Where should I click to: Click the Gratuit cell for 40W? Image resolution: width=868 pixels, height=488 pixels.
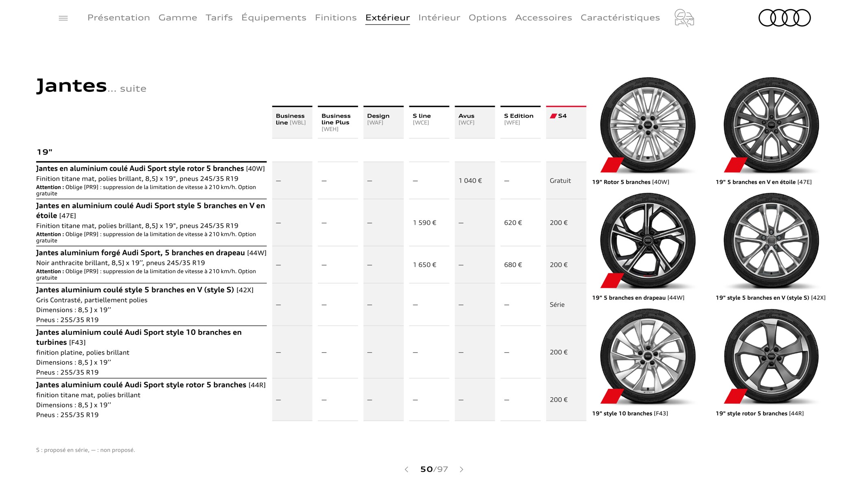click(x=560, y=181)
